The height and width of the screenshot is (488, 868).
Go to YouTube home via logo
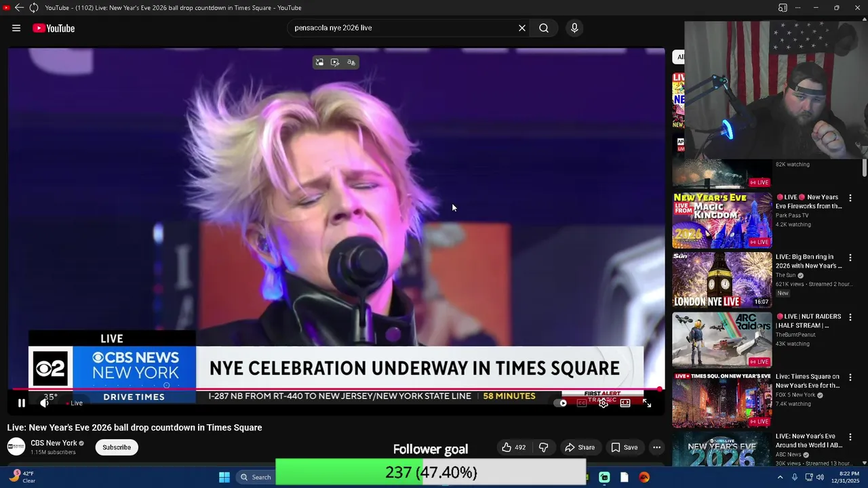point(54,28)
